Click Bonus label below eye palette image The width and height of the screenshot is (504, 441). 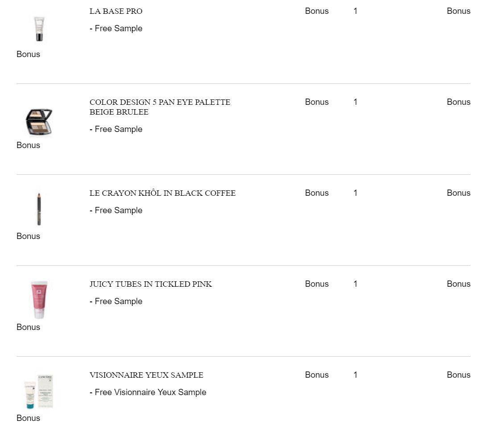(28, 145)
